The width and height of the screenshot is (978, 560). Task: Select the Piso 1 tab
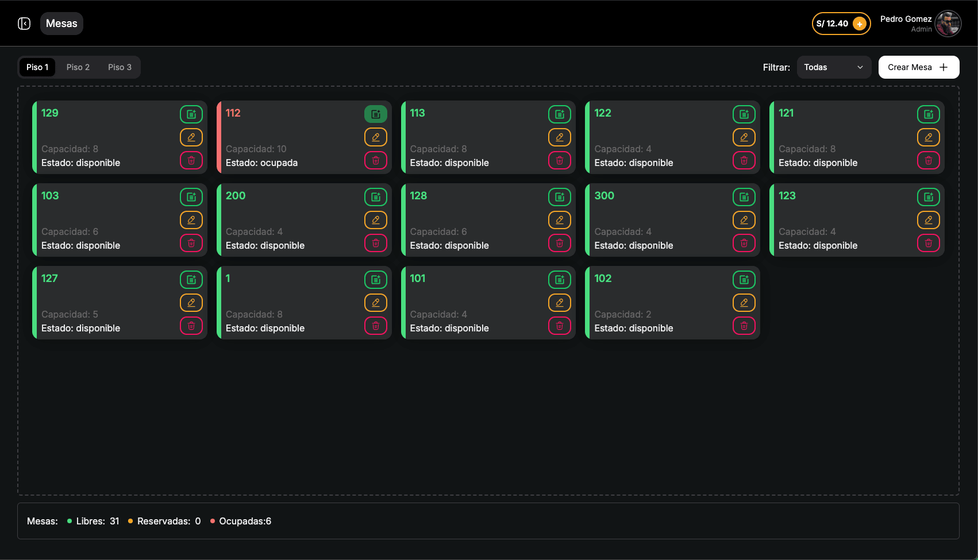click(x=37, y=67)
